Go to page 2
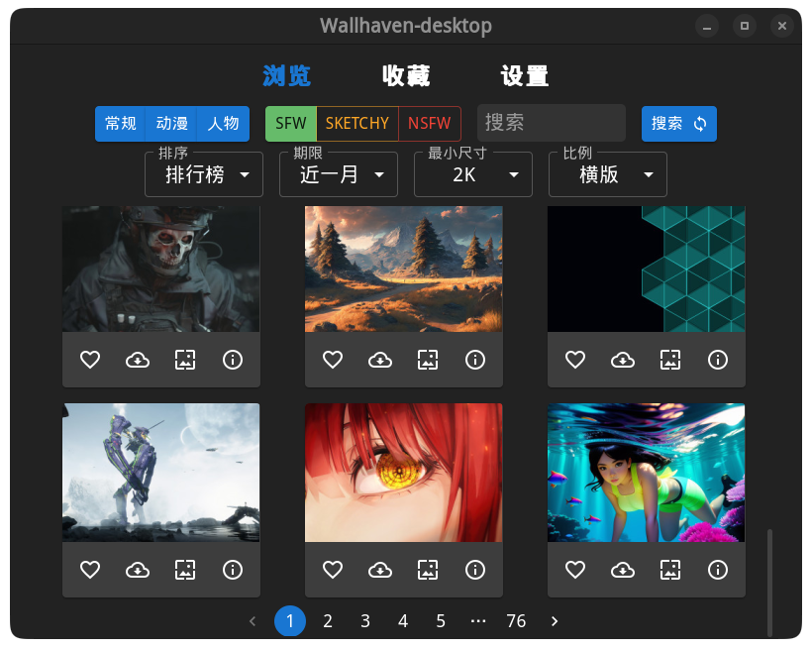812x649 pixels. [x=328, y=621]
